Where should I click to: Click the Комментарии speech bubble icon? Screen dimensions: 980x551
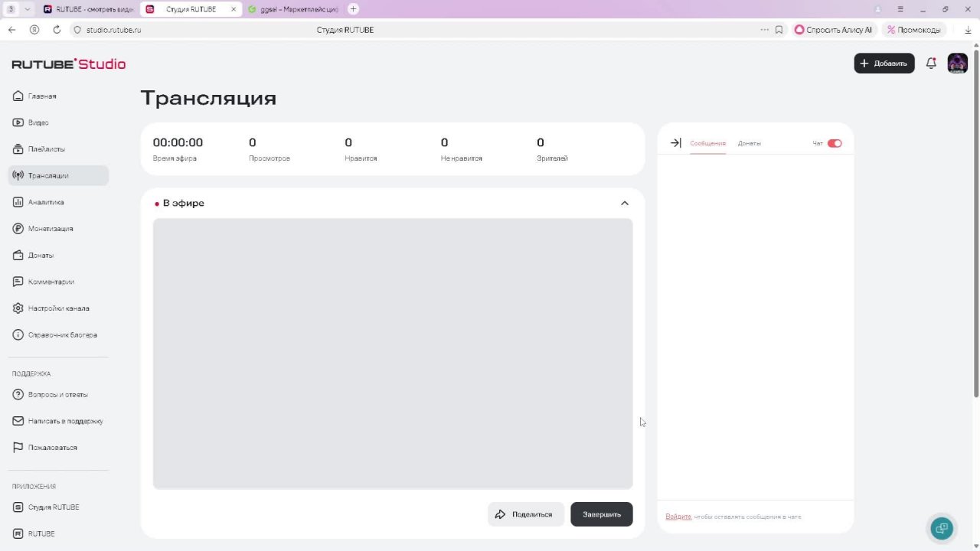(x=18, y=282)
